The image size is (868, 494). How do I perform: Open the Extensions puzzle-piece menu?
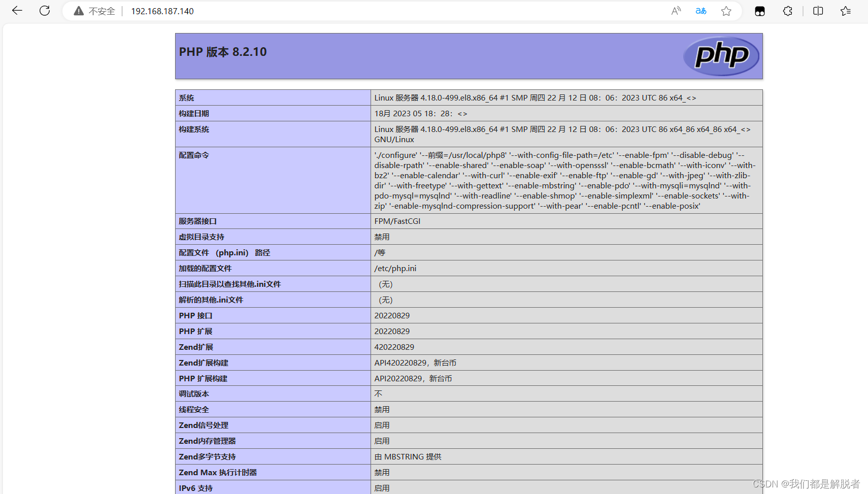click(x=787, y=11)
